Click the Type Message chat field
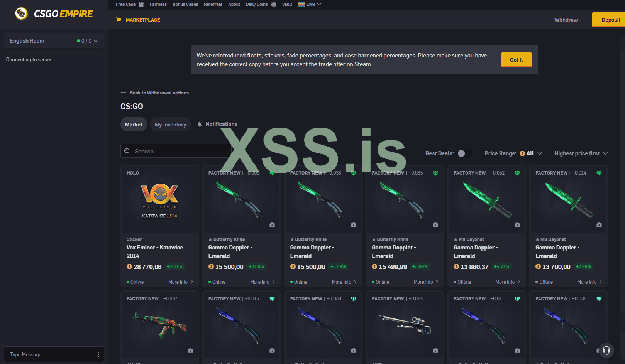This screenshot has height=364, width=625. coord(54,354)
